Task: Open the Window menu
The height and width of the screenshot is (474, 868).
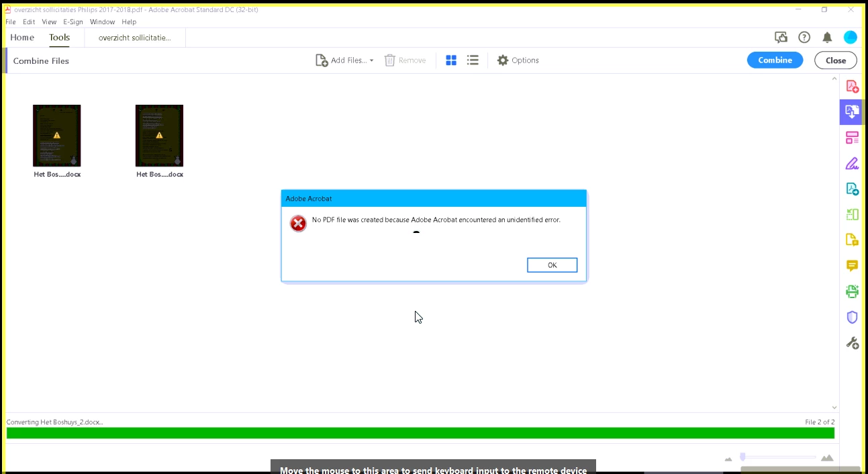Action: click(103, 22)
